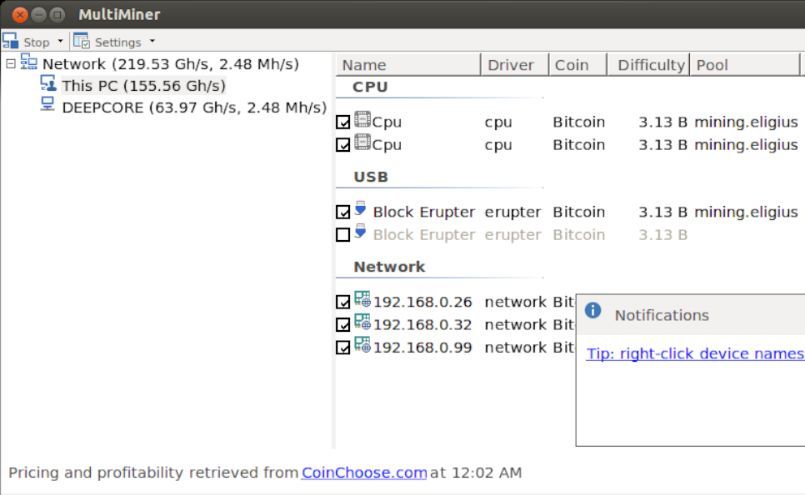Viewport: 805px width, 495px height.
Task: Click the Network root node icon
Action: (x=29, y=63)
